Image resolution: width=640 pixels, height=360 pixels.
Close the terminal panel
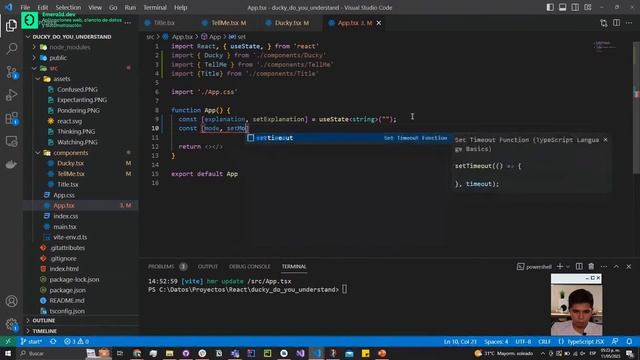coord(629,267)
